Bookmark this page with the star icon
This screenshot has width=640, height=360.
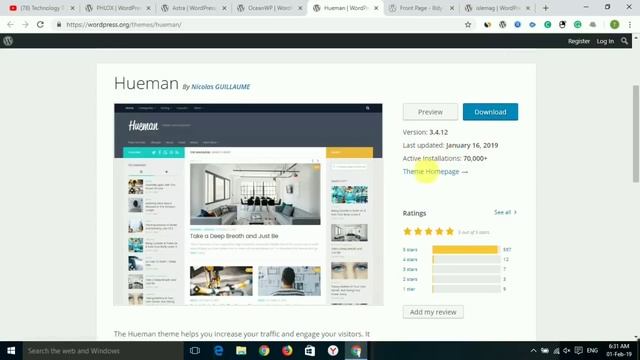pyautogui.click(x=468, y=24)
